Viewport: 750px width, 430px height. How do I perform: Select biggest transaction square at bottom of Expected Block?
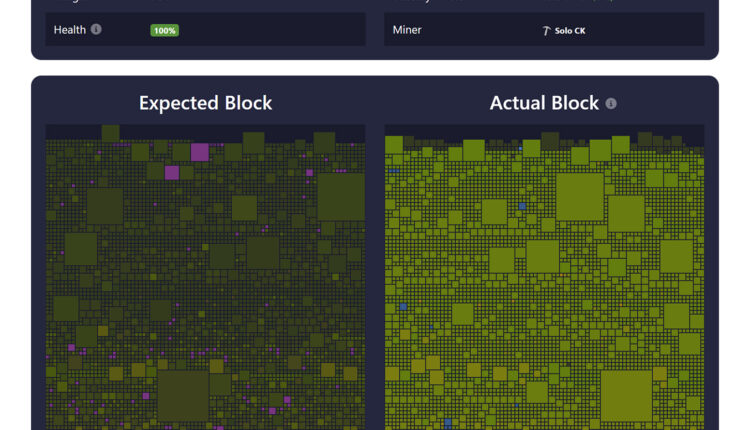pyautogui.click(x=183, y=395)
